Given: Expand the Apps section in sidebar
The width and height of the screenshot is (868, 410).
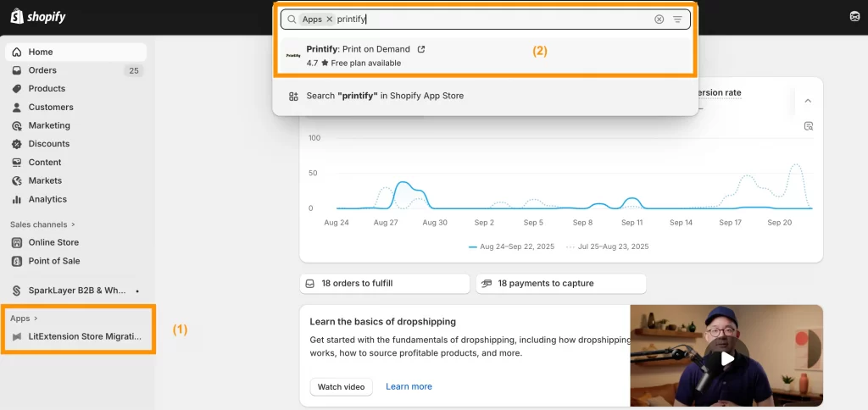Looking at the screenshot, I should [24, 319].
